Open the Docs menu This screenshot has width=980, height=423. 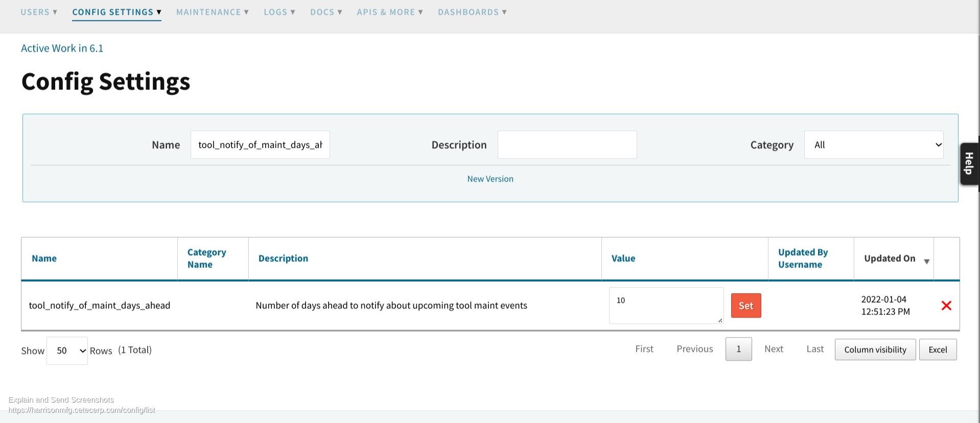pyautogui.click(x=326, y=12)
